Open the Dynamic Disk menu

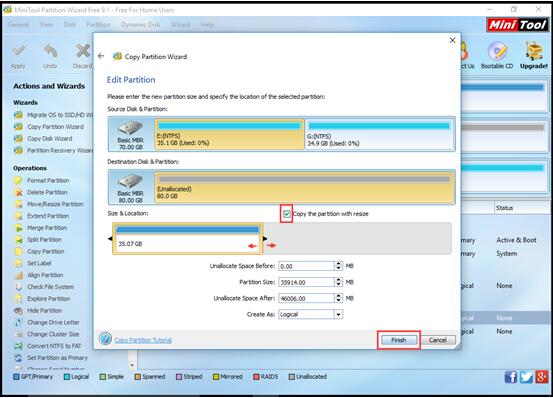point(140,24)
